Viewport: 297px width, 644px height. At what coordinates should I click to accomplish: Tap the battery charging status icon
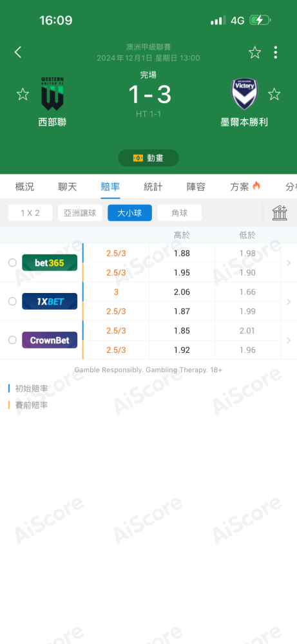tap(260, 20)
